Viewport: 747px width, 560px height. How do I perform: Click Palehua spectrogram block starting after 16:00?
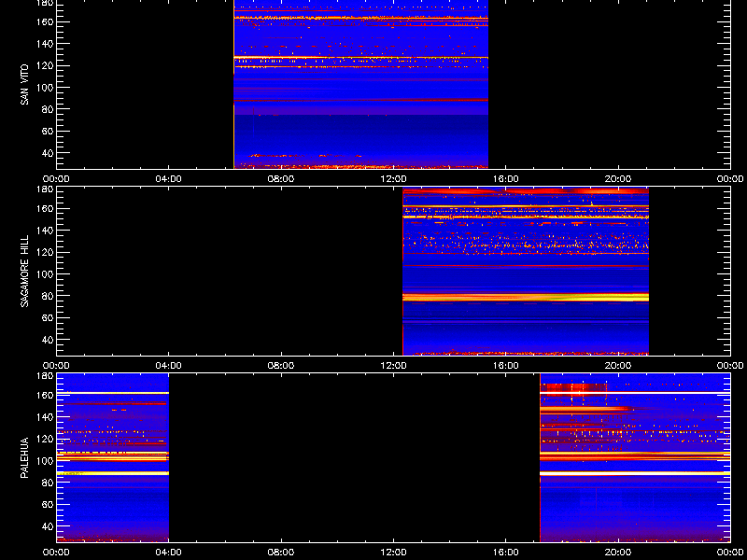pyautogui.click(x=635, y=458)
